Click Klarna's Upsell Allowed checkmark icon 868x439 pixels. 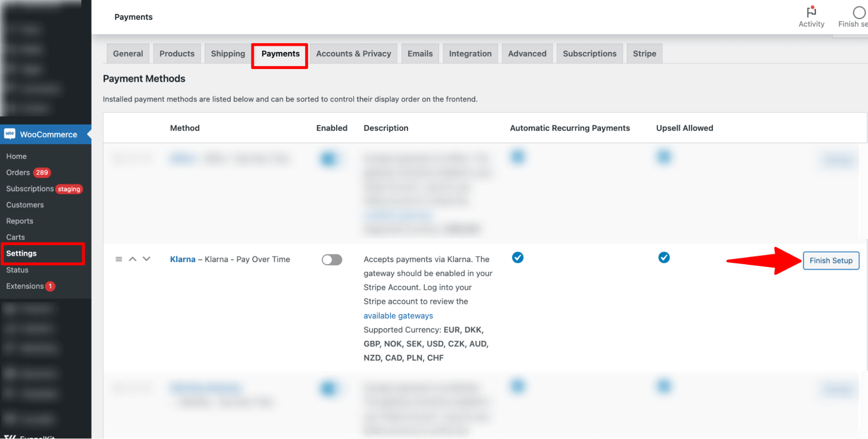[x=664, y=258]
